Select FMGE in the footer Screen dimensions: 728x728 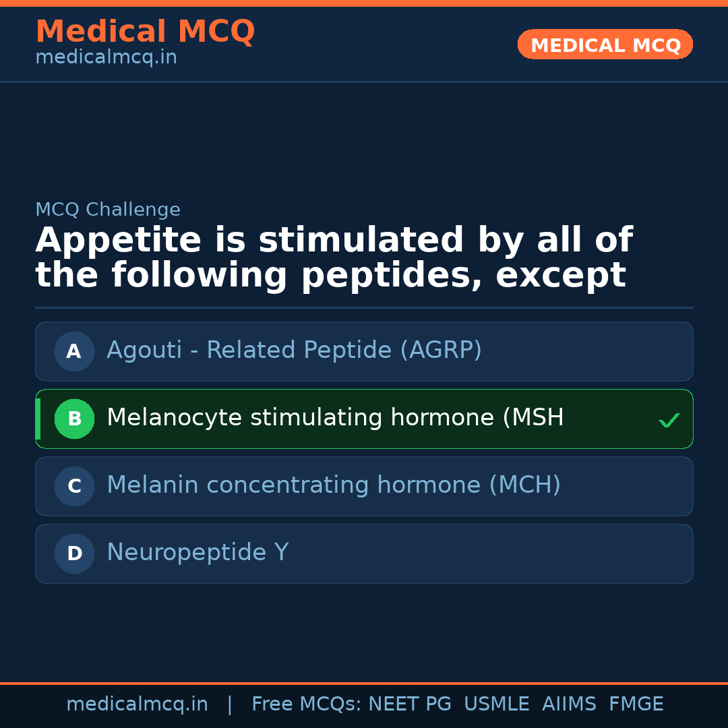636,704
